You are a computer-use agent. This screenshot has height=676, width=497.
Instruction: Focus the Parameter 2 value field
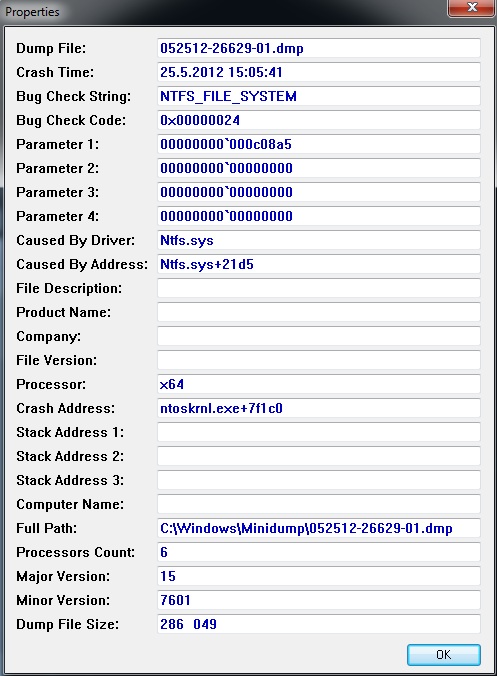[x=319, y=168]
